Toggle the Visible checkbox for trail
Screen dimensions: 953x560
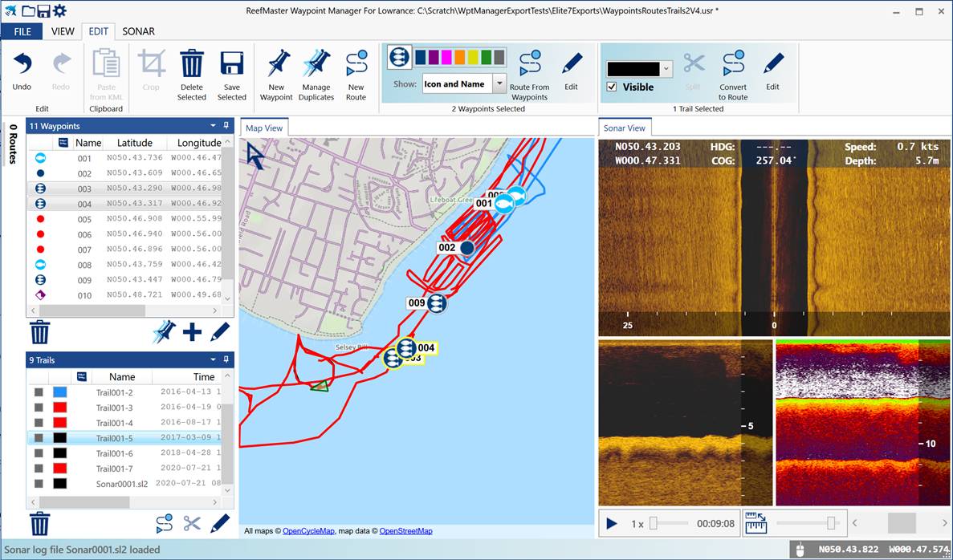click(612, 87)
